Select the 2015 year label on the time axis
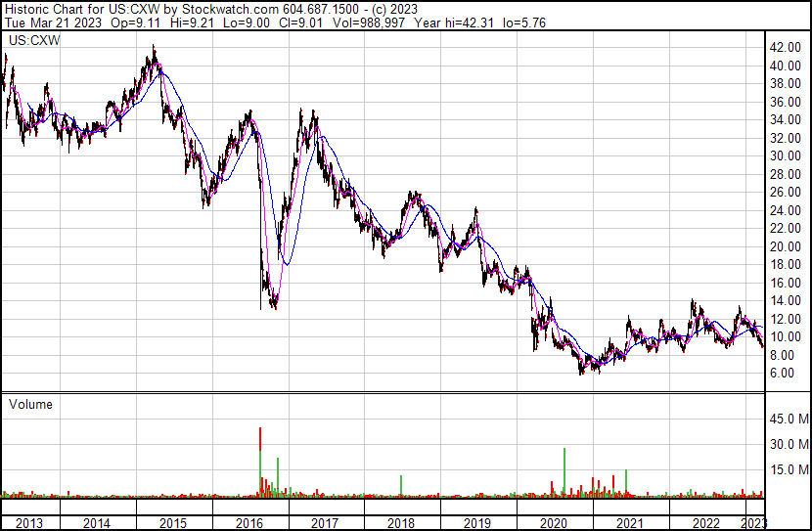 pos(172,523)
